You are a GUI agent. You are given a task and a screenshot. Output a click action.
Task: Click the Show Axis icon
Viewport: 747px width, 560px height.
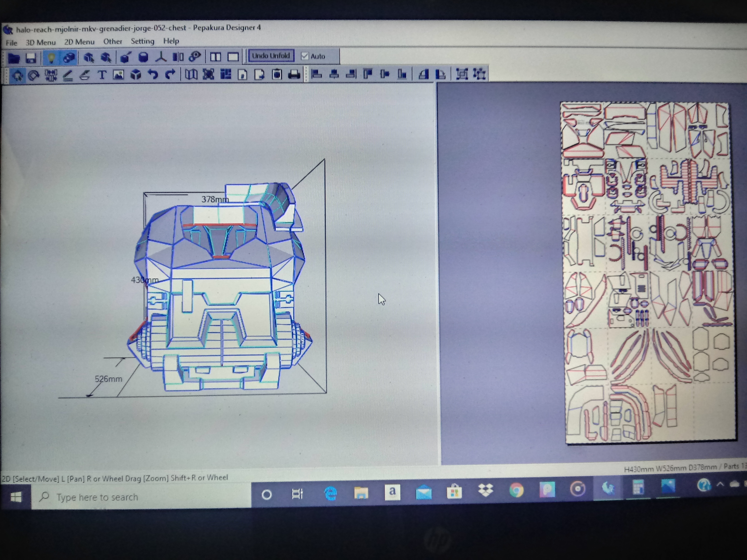click(161, 57)
